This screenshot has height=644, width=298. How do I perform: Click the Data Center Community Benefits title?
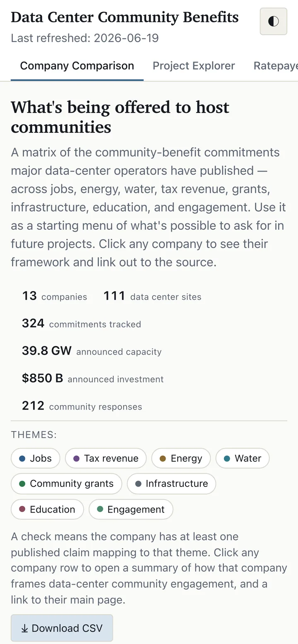125,17
